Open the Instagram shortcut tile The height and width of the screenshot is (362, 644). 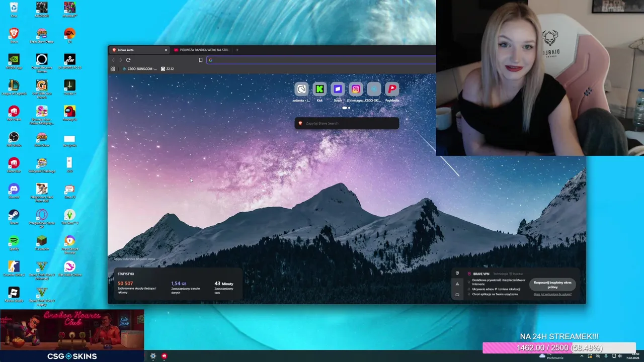[x=356, y=89]
